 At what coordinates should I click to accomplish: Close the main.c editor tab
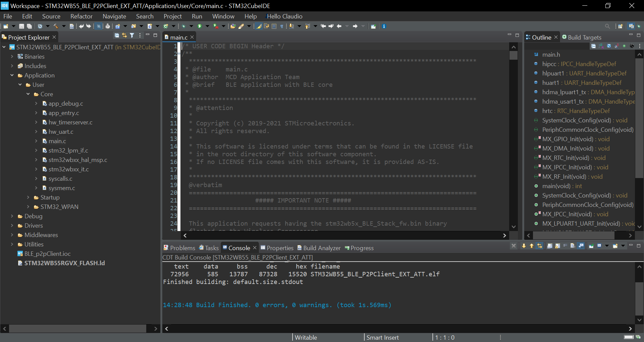192,37
